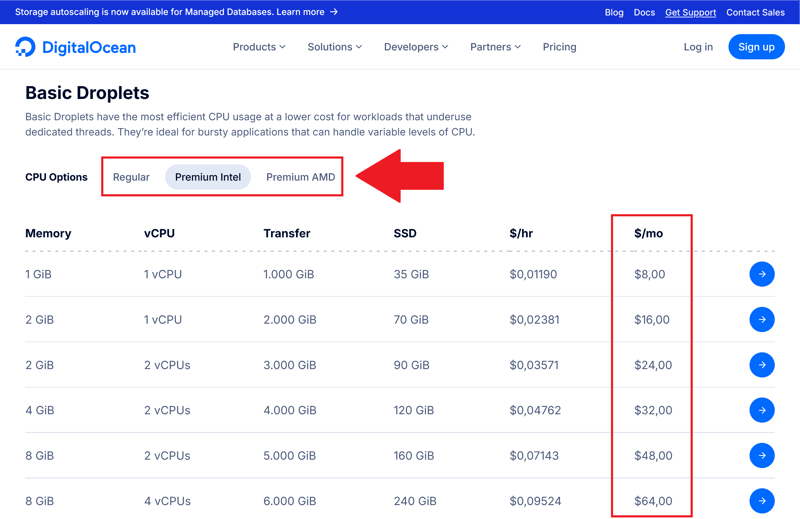
Task: Select the Premium Intel CPU option
Action: (x=208, y=177)
